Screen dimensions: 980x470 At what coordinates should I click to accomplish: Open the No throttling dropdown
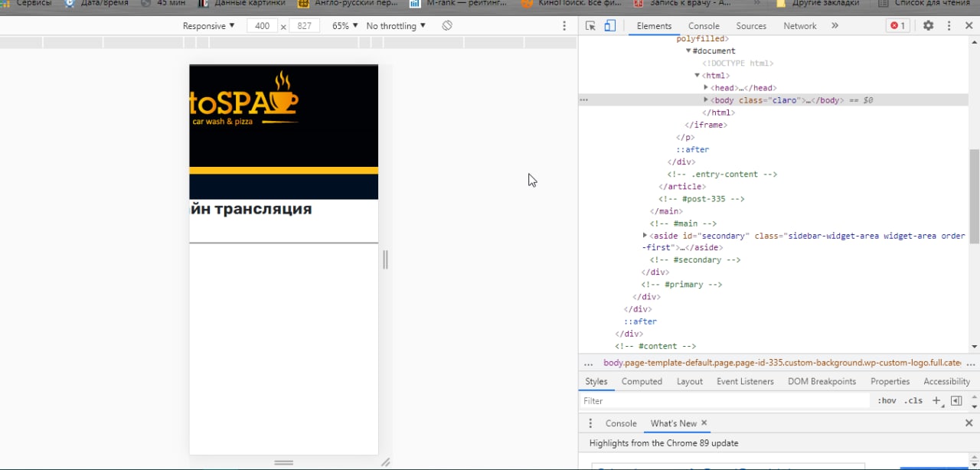coord(396,25)
